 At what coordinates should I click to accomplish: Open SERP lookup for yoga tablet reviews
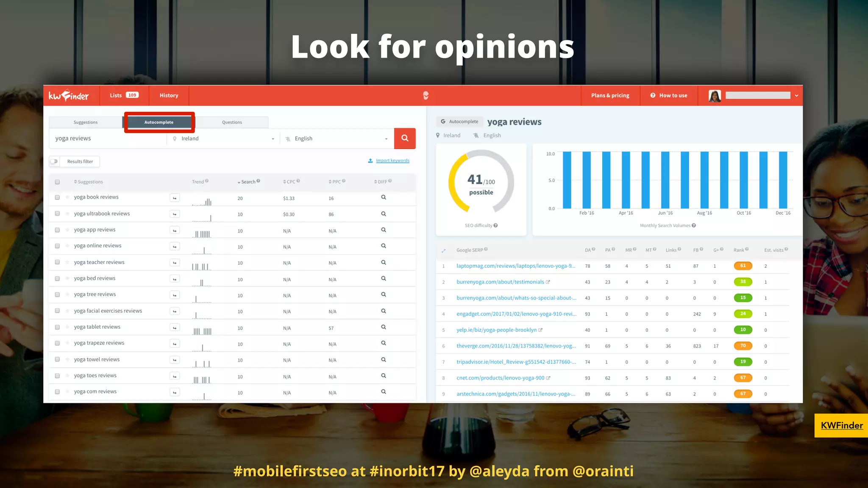(x=384, y=327)
